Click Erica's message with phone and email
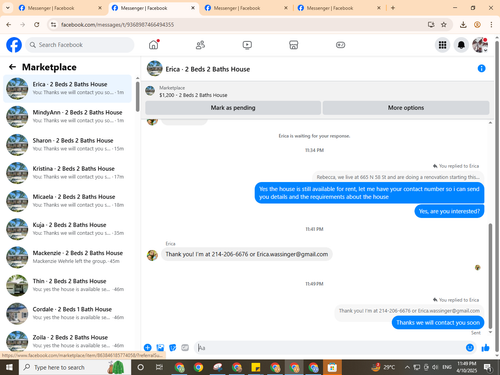 [x=247, y=254]
